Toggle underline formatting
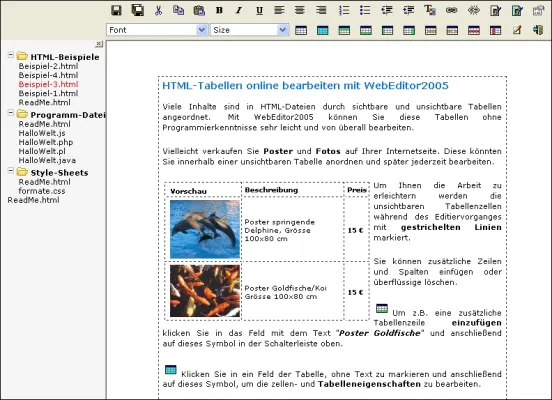The width and height of the screenshot is (552, 400). tap(259, 11)
